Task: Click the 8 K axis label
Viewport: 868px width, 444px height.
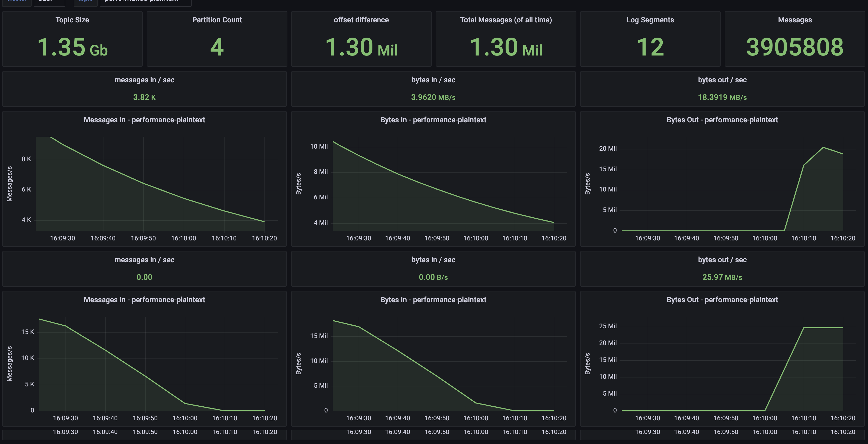Action: point(26,159)
